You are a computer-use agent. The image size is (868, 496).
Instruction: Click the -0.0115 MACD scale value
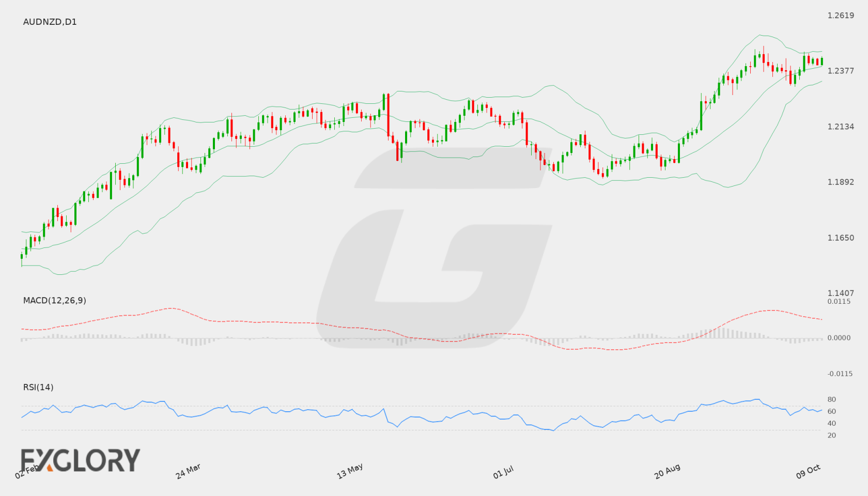(x=840, y=374)
